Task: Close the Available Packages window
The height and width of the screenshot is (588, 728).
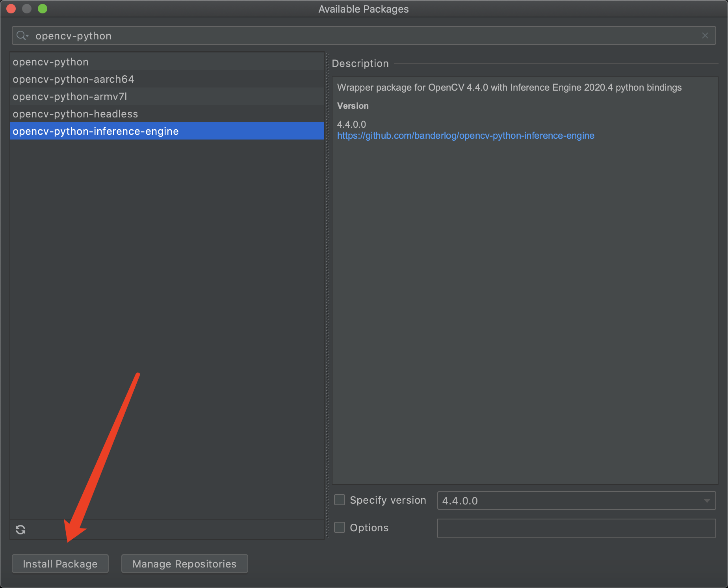Action: [11, 9]
